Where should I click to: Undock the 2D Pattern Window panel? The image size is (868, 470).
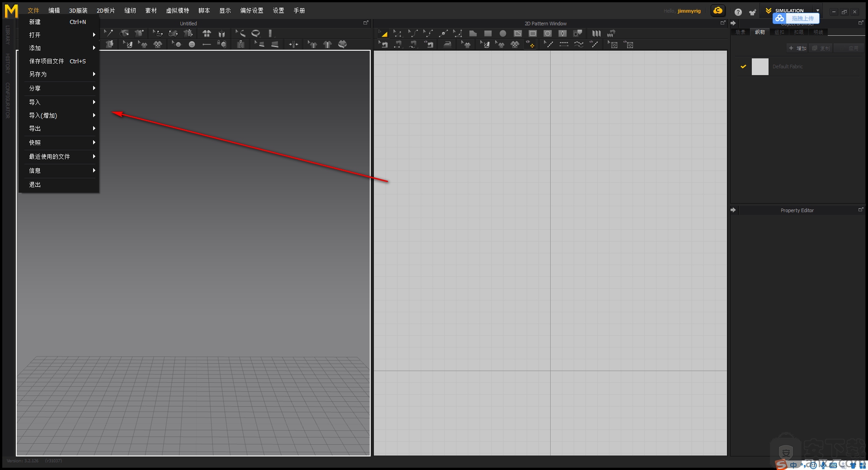click(723, 23)
